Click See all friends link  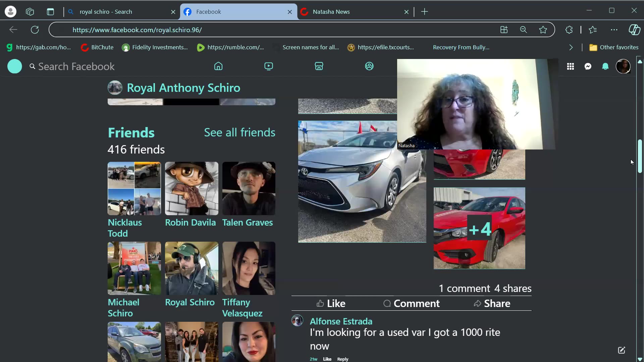(x=239, y=132)
